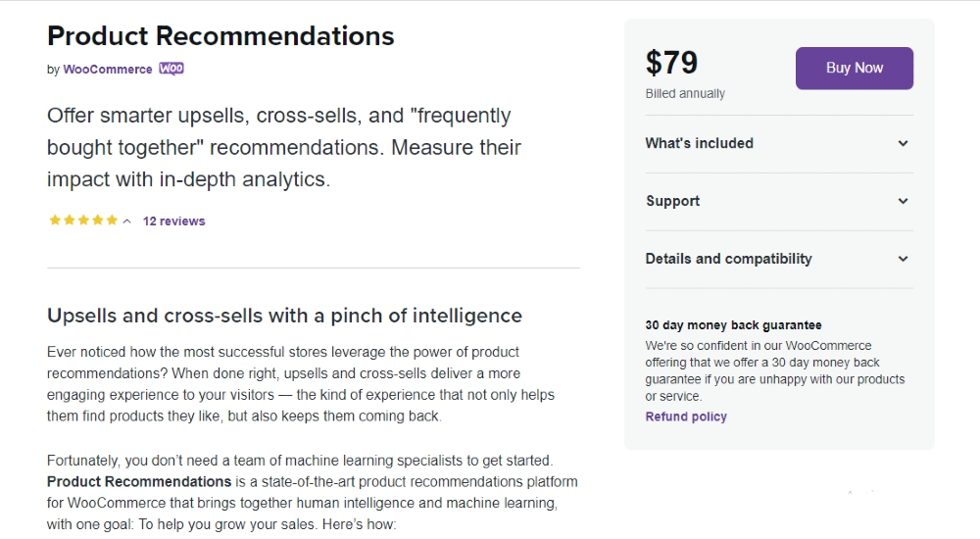Open the 12 reviews link
980x539 pixels.
pos(173,221)
